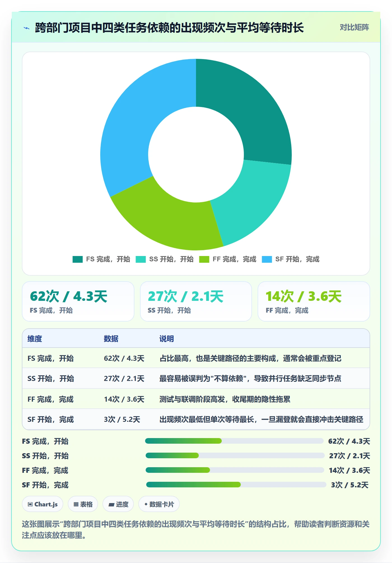Select the FF 完成，完成 table row label
Viewport: 392px width, 563px height.
50,399
